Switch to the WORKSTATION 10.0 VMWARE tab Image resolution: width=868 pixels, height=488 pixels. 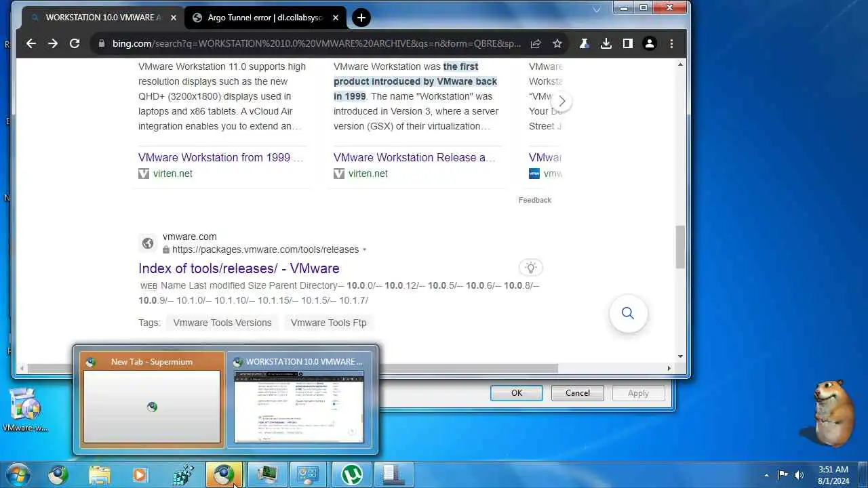[102, 18]
